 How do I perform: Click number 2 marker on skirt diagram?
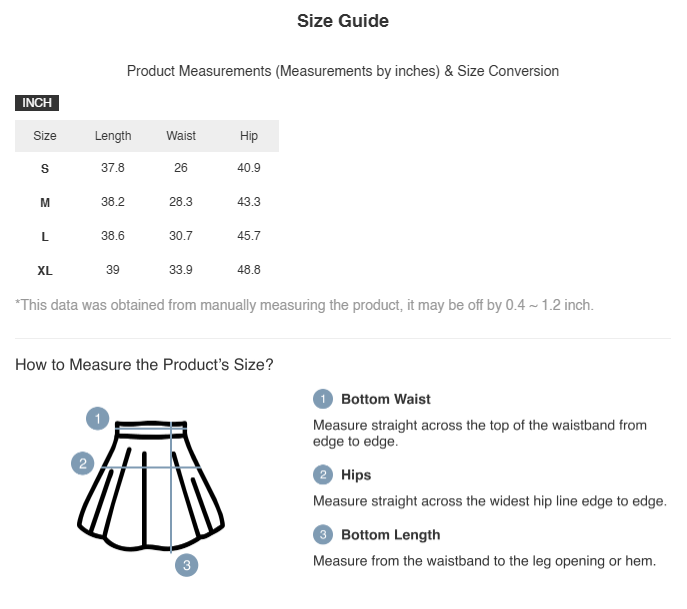click(x=83, y=463)
